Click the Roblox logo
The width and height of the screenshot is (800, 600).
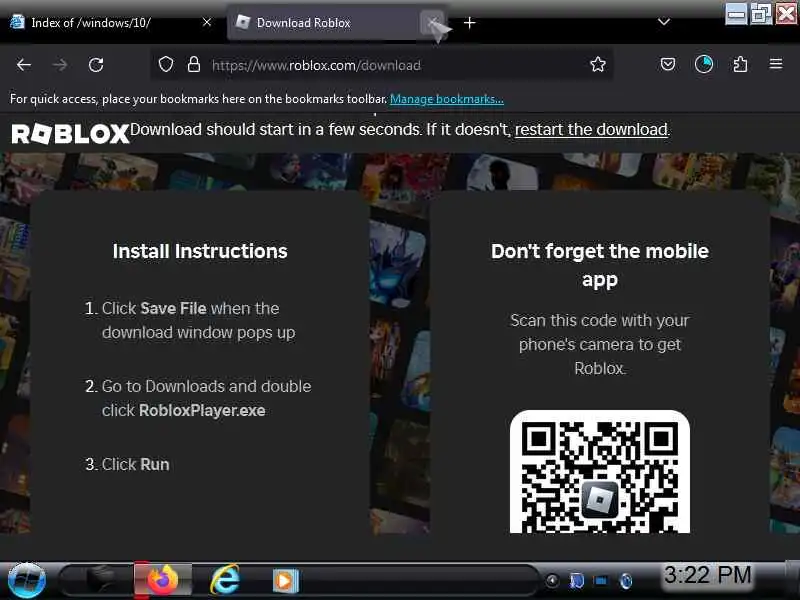tap(70, 134)
